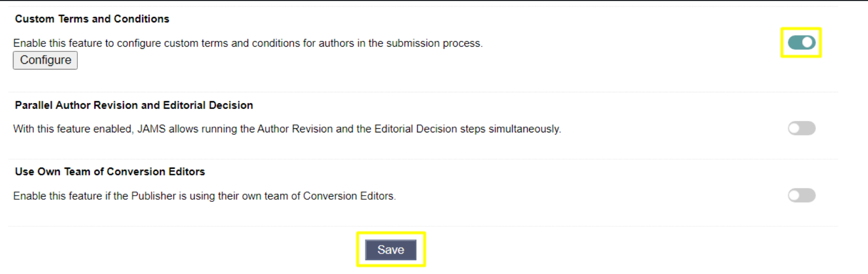
Task: Enable Parallel Author Revision and Editorial Decision
Action: [801, 128]
